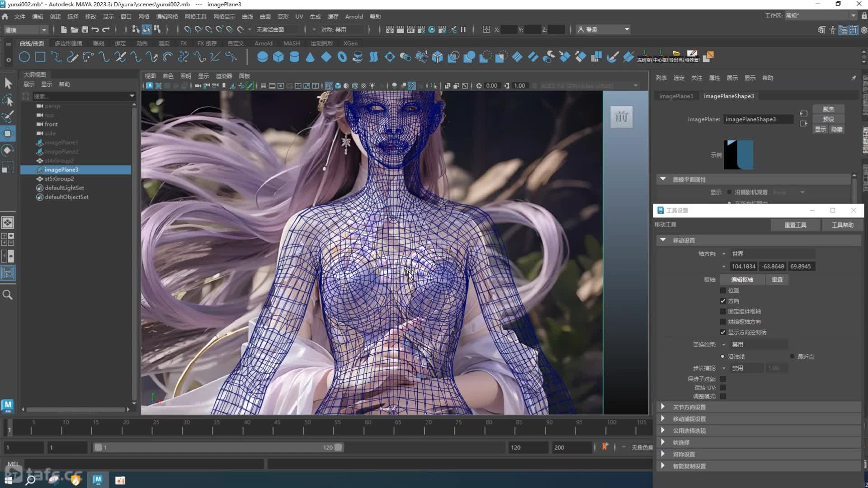Expand the 软选择 section

click(663, 442)
